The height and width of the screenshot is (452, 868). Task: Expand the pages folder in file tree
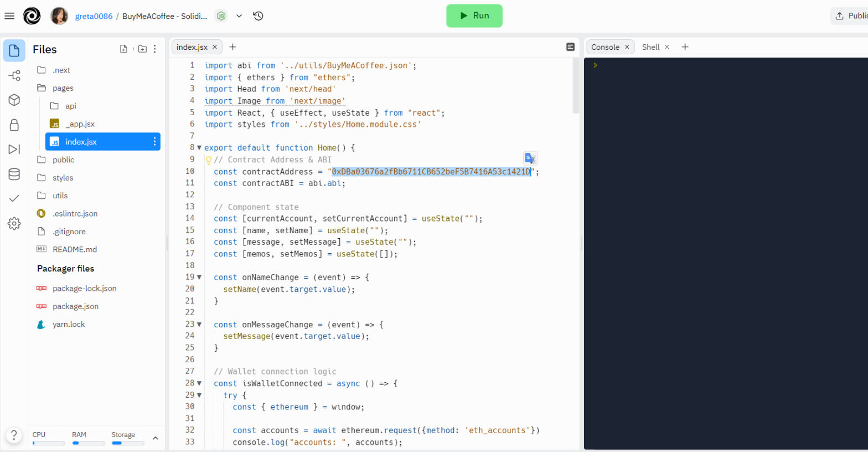coord(63,88)
